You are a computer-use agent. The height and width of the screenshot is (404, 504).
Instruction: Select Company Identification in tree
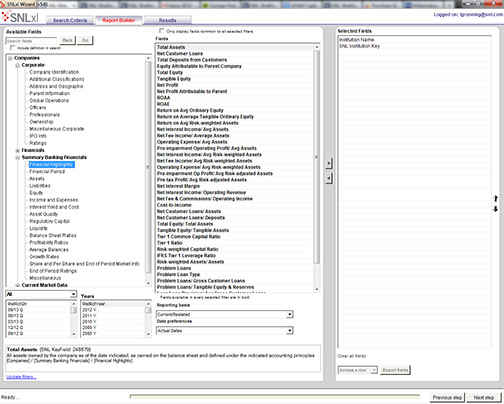coord(54,72)
